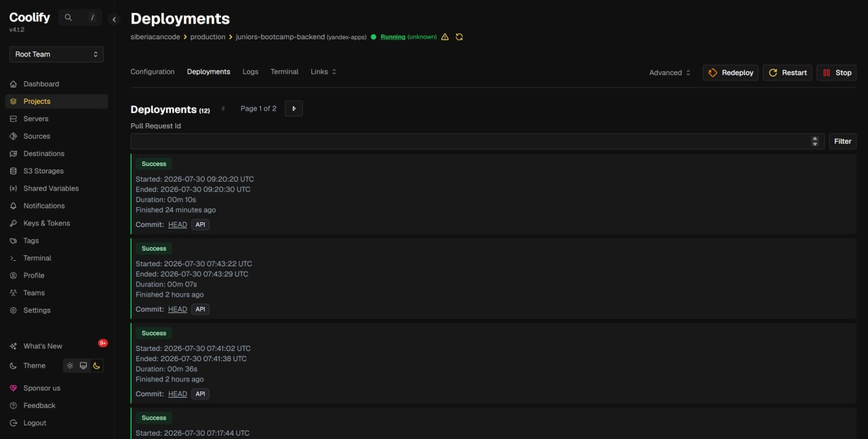Collapse the sidebar with the chevron
The image size is (868, 439).
[x=114, y=20]
